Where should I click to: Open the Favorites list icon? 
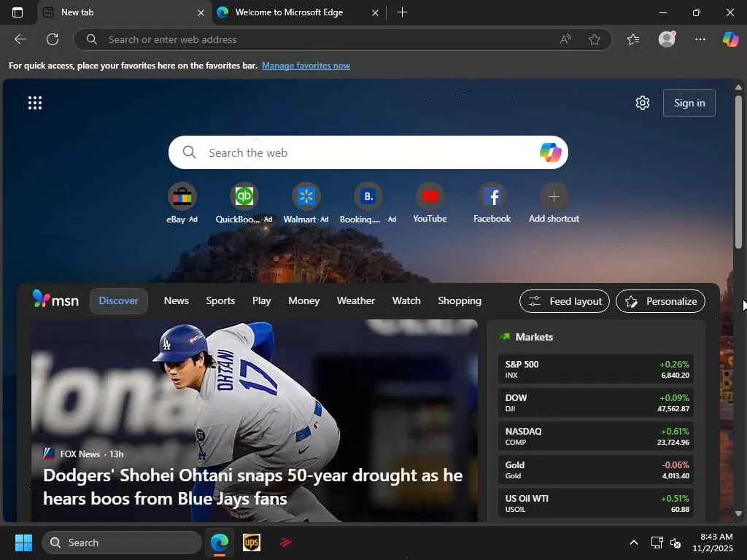[633, 39]
